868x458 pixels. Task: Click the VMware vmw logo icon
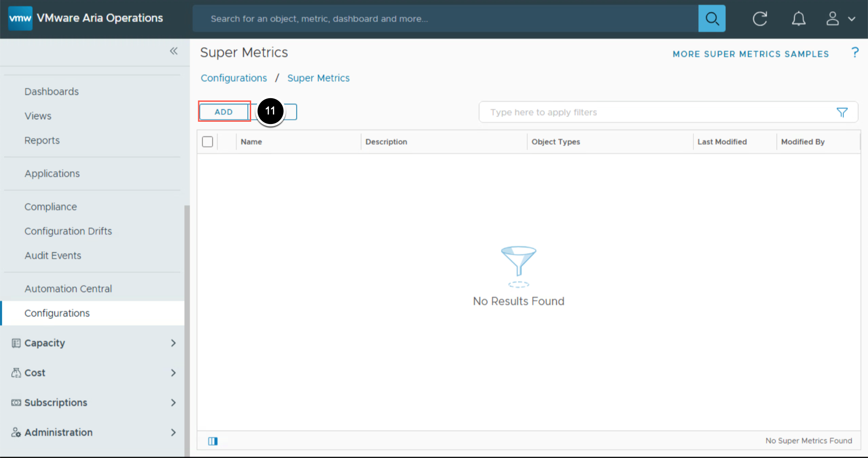[20, 18]
